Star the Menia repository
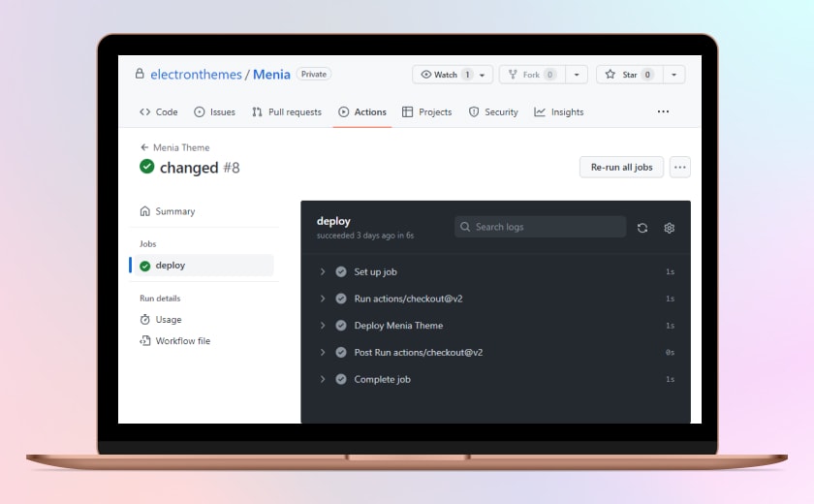The width and height of the screenshot is (814, 504). pyautogui.click(x=629, y=75)
